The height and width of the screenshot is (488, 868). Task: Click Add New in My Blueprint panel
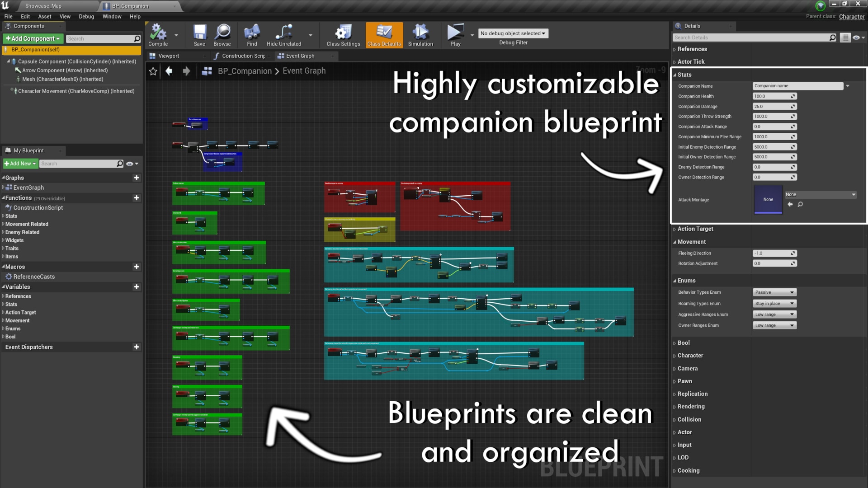pos(20,164)
